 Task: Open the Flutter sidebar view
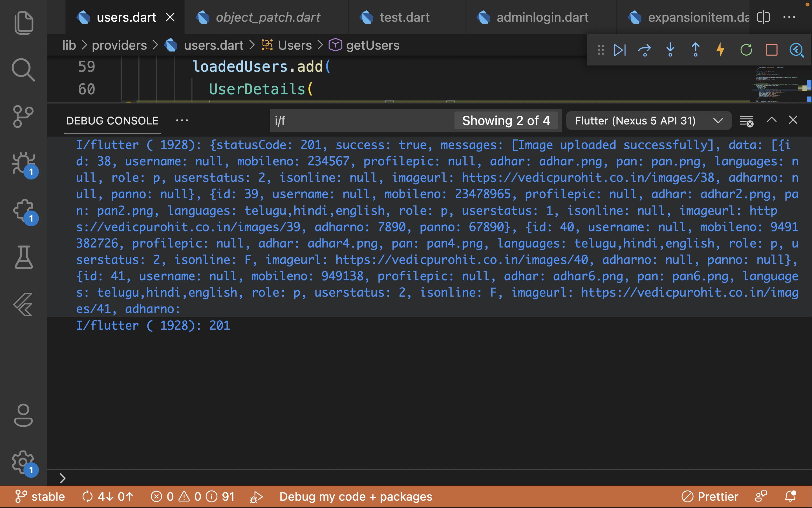[x=23, y=305]
